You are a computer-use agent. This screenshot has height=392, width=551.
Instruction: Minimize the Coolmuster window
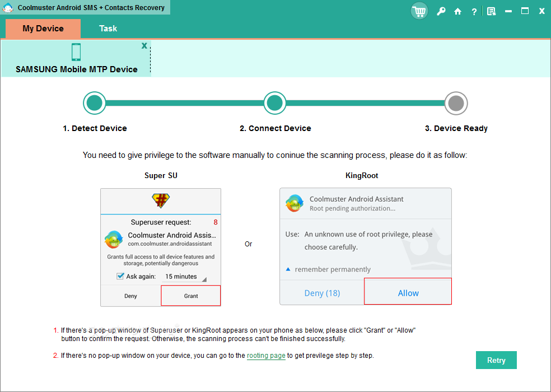coord(508,11)
